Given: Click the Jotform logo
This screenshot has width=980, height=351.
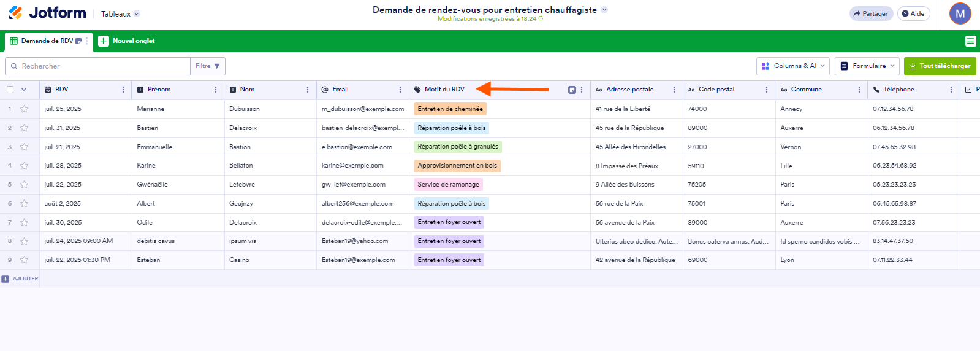Looking at the screenshot, I should (47, 13).
